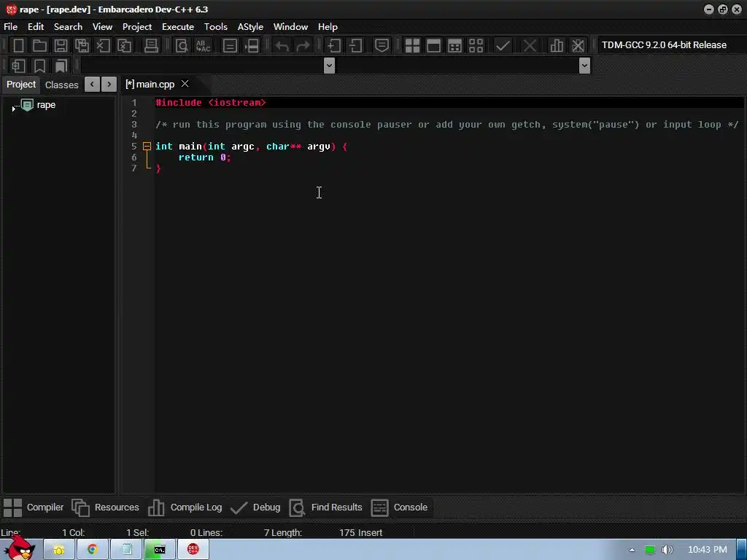747x560 pixels.
Task: Click the Goto Bookmarks icon
Action: click(x=61, y=66)
